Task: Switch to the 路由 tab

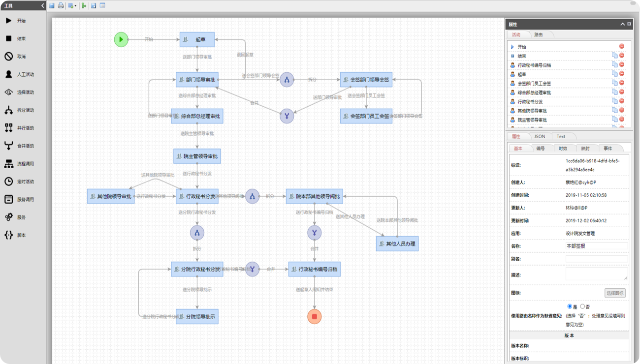Action: click(539, 35)
